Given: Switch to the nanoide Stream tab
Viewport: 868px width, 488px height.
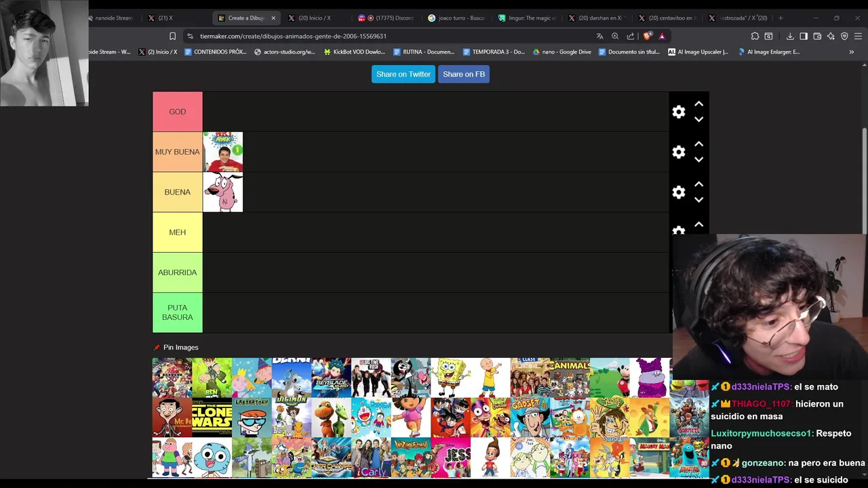Looking at the screenshot, I should coord(111,18).
